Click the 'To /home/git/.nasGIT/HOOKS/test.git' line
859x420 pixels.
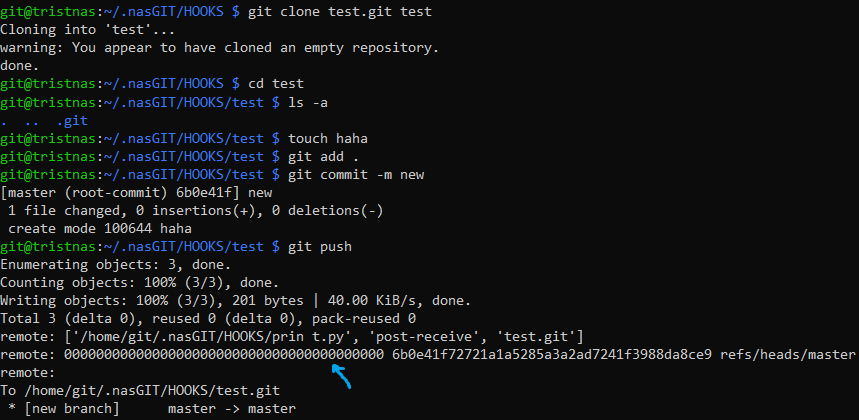pos(139,391)
